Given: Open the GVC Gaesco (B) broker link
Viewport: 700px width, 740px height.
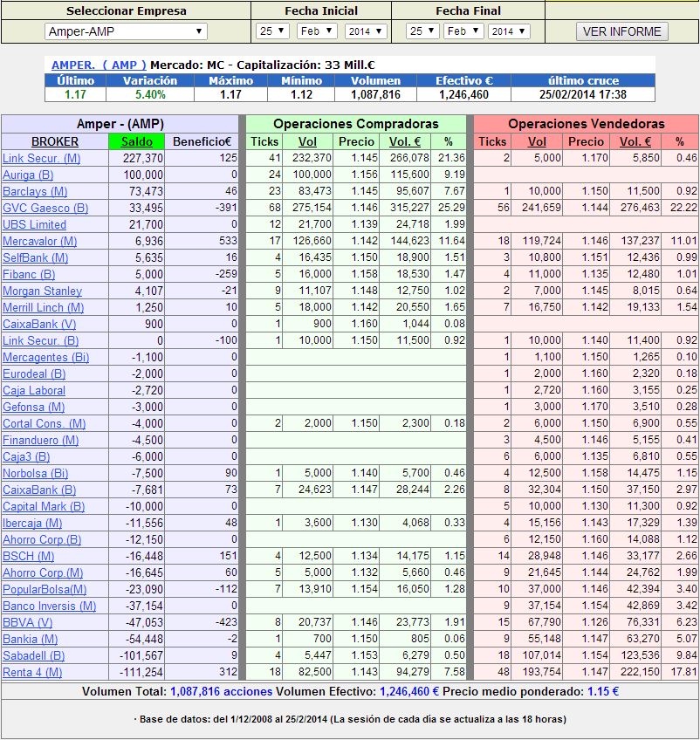Looking at the screenshot, I should [45, 208].
